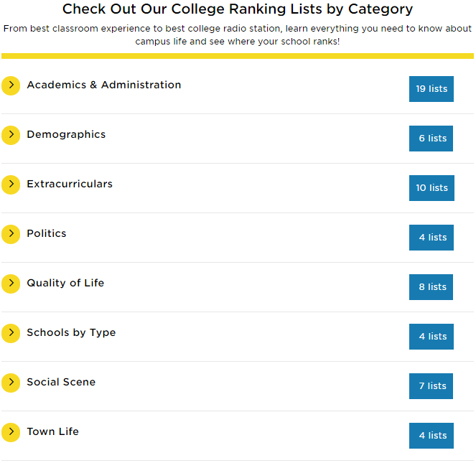Click the 4 lists button for Politics
This screenshot has height=463, width=476.
431,238
